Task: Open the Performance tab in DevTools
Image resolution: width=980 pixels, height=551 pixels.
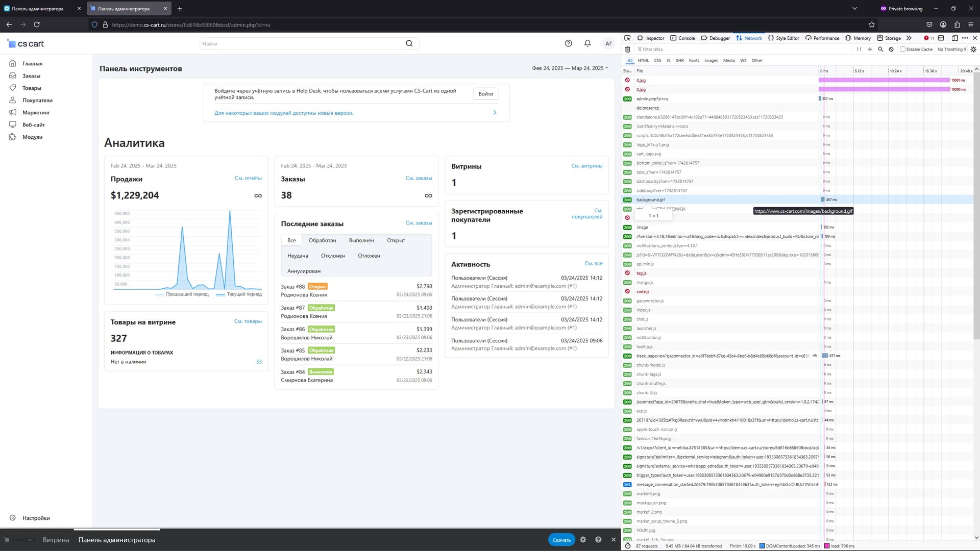Action: [x=822, y=38]
